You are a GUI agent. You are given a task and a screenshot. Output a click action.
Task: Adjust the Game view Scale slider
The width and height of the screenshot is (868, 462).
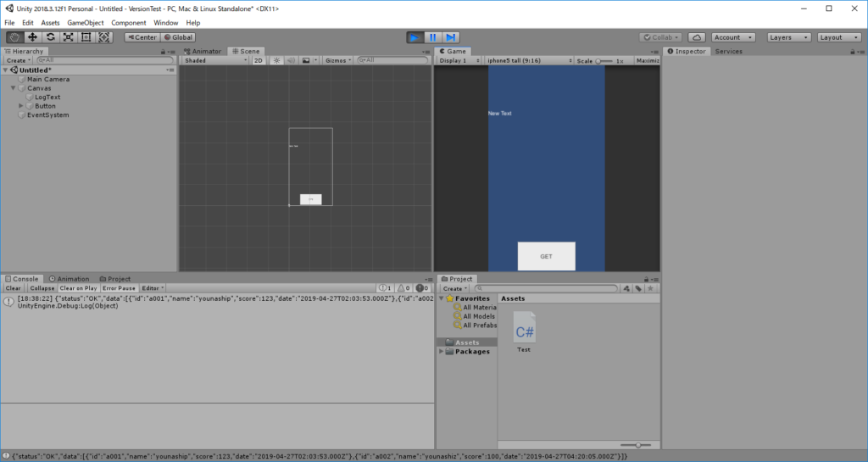[x=600, y=61]
